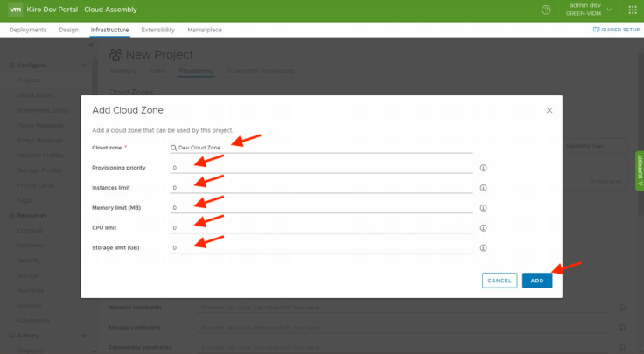Image resolution: width=644 pixels, height=354 pixels.
Task: Click the Storage constraints field
Action: click(403, 327)
